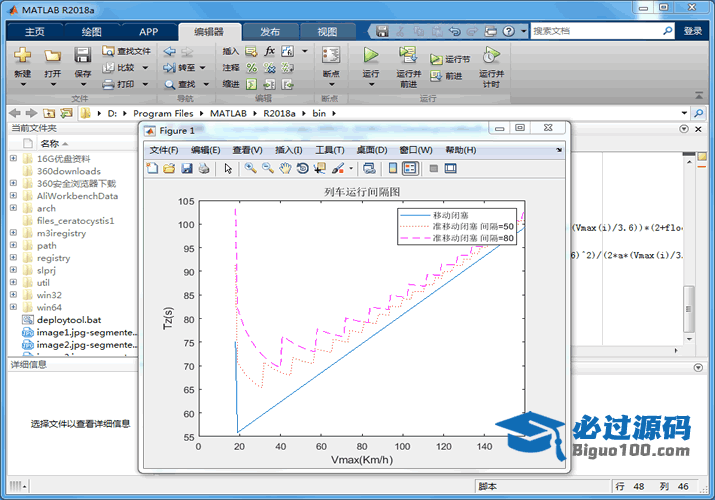This screenshot has height=500, width=715.
Task: Click the comment percent icon
Action: [x=252, y=68]
